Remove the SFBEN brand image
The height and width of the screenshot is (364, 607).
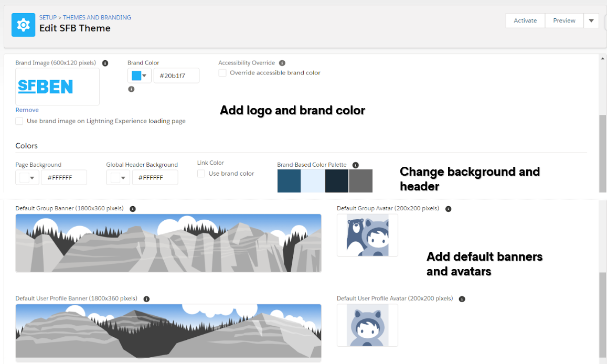(27, 110)
